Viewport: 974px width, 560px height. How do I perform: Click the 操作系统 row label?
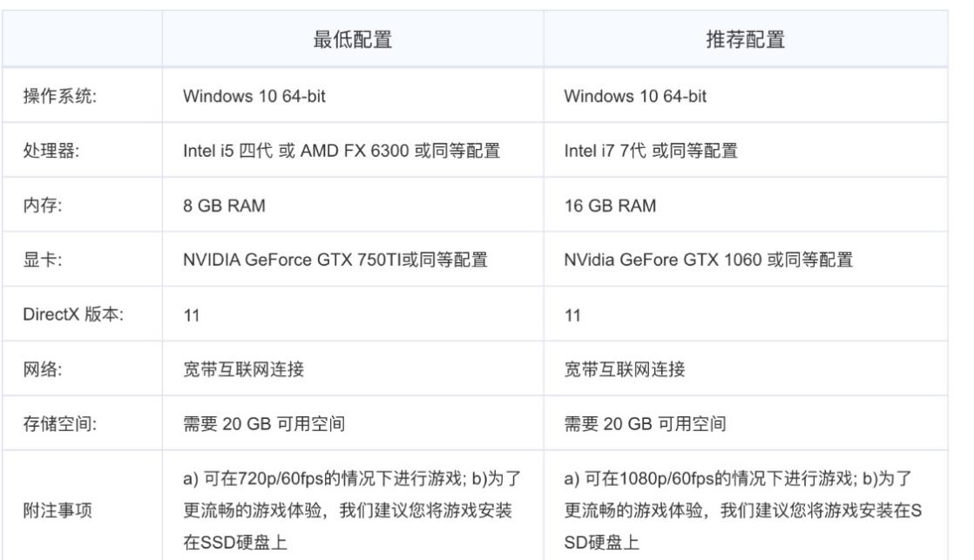[x=59, y=96]
